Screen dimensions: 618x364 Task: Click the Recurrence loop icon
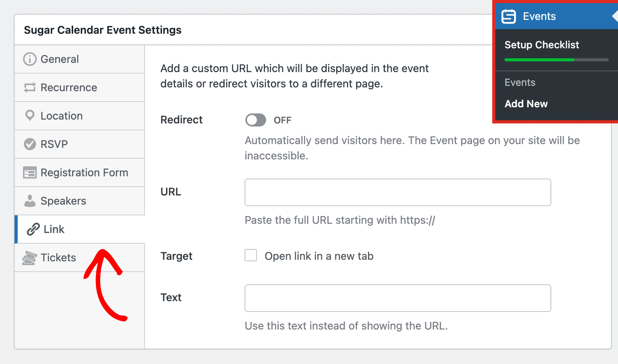30,88
